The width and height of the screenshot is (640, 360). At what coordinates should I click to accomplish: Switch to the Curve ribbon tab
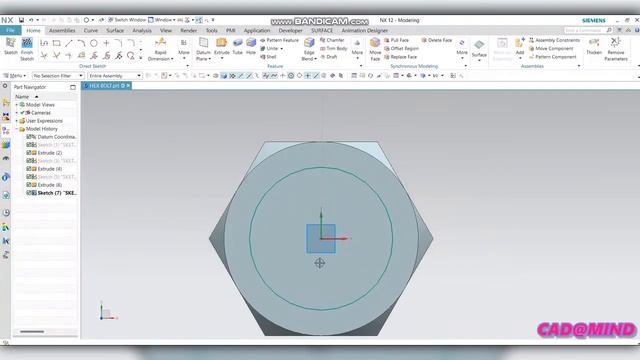point(91,31)
